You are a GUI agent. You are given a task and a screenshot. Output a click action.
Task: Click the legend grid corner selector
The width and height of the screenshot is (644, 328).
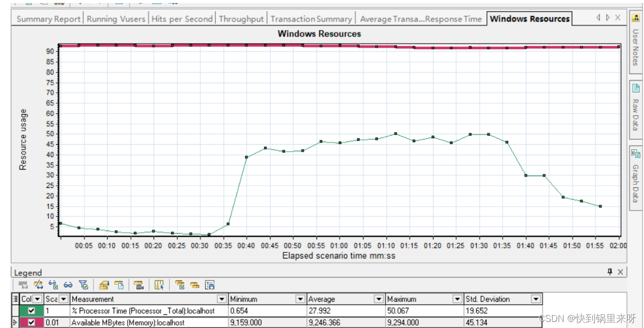tap(15, 299)
